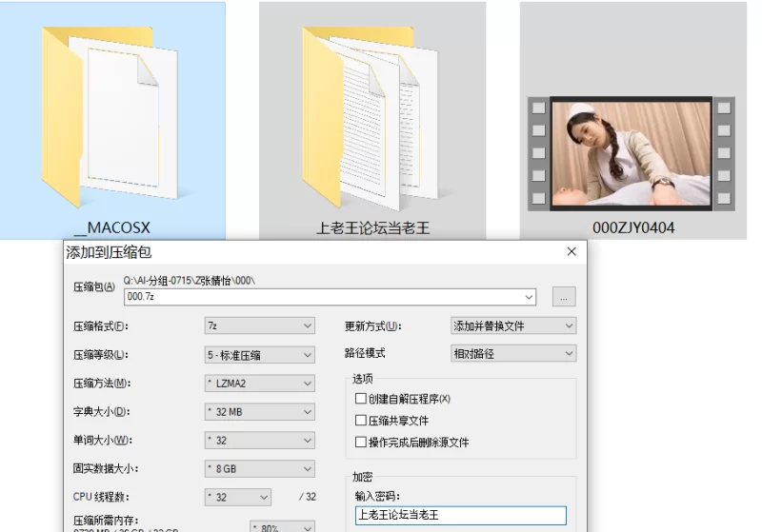Browse for archive location with ... button
The width and height of the screenshot is (762, 532).
(564, 297)
